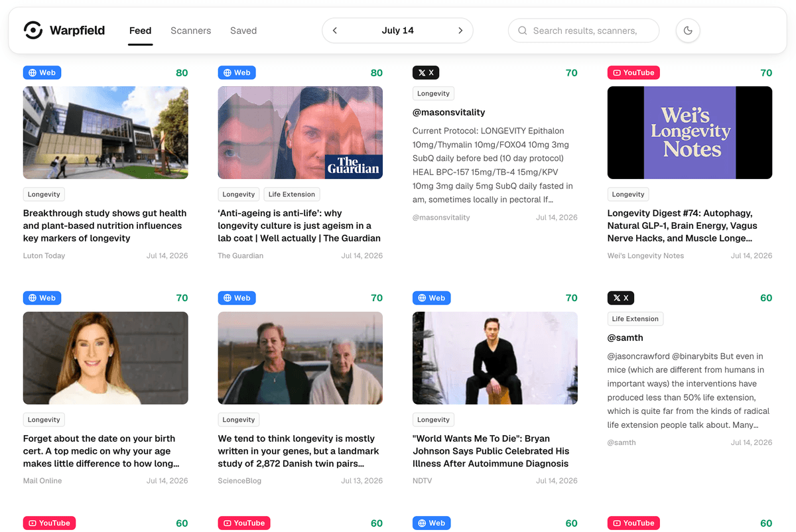Go to previous date with left chevron
This screenshot has width=796, height=532.
coord(335,31)
